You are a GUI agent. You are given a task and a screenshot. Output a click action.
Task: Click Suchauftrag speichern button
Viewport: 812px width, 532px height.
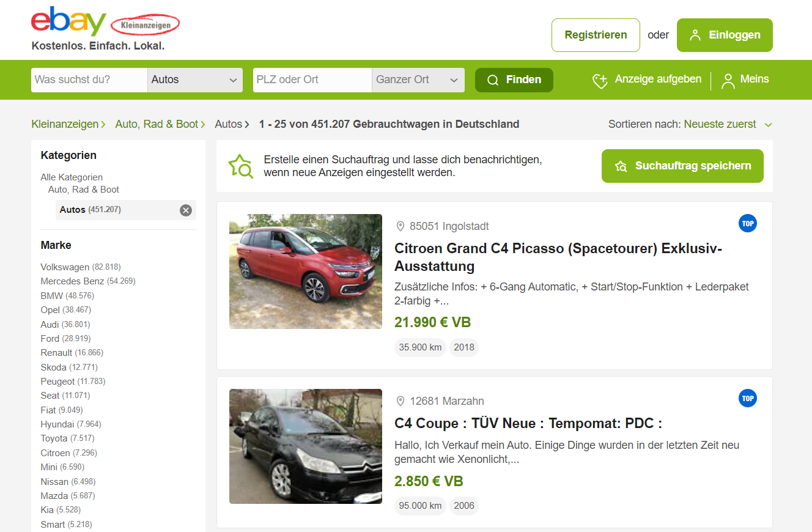682,166
